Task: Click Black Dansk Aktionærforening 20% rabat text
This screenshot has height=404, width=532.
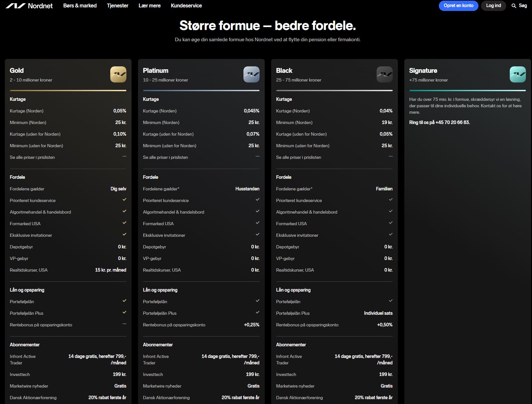Action: click(x=374, y=398)
